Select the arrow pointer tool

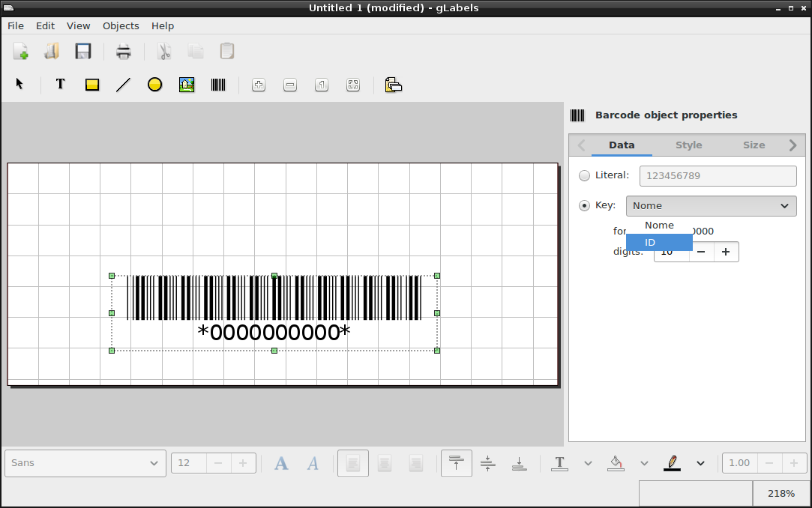tap(19, 85)
